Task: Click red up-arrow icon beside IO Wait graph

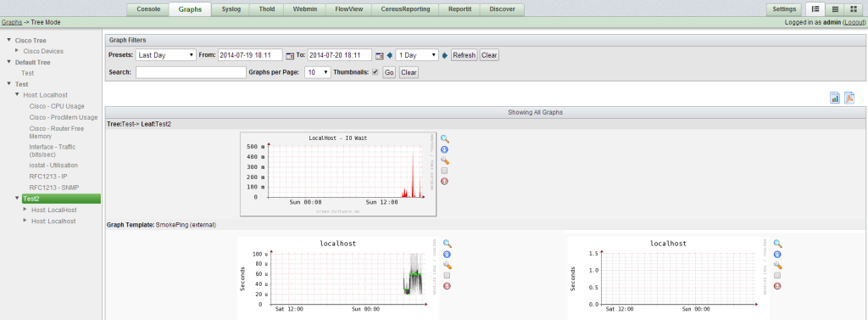Action: point(444,182)
